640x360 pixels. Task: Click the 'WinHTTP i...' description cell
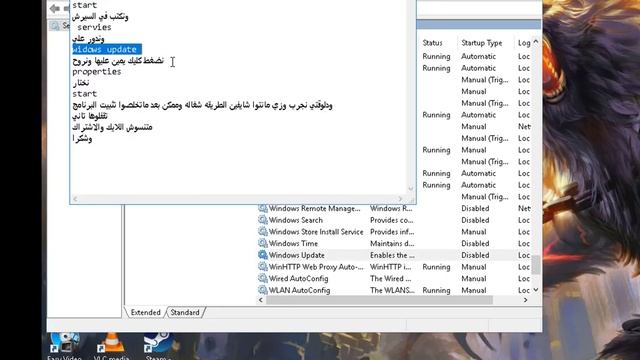(391, 267)
